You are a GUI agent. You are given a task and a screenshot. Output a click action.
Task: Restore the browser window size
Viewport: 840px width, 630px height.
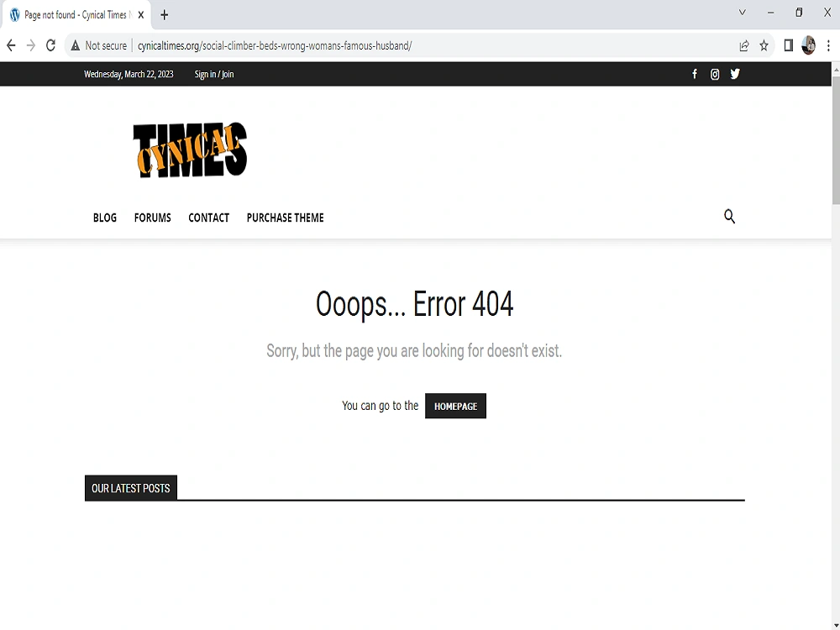[x=799, y=13]
